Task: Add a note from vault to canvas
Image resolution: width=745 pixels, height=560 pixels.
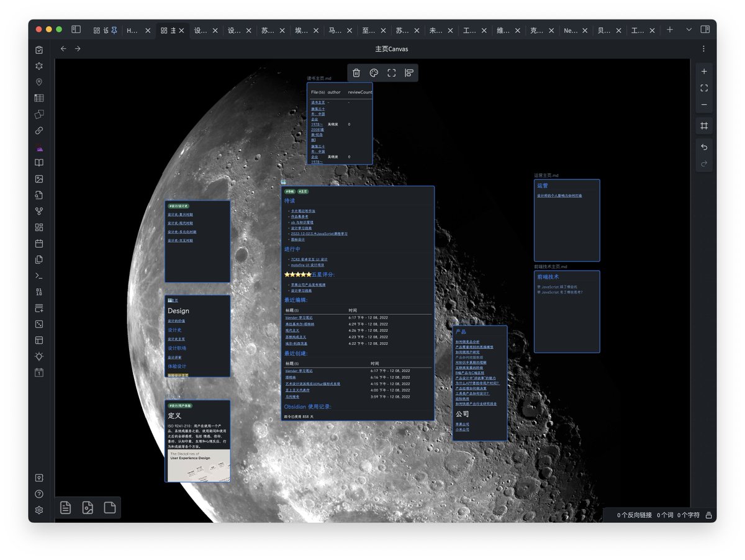Action: pos(88,508)
